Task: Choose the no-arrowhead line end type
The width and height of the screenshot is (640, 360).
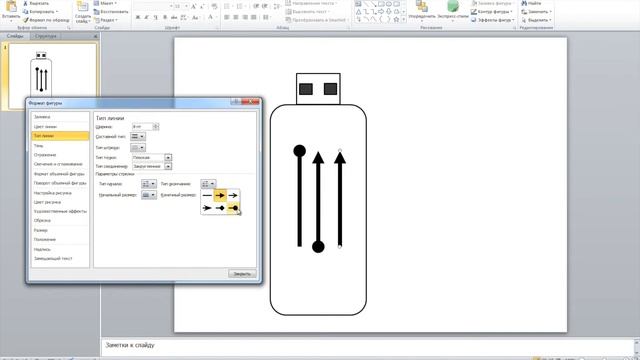Action: click(207, 196)
